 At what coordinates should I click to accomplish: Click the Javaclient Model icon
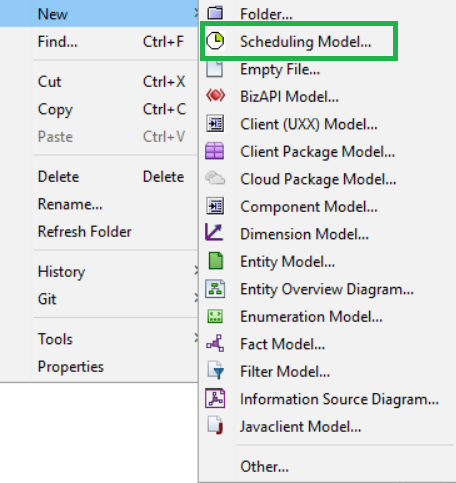click(215, 425)
